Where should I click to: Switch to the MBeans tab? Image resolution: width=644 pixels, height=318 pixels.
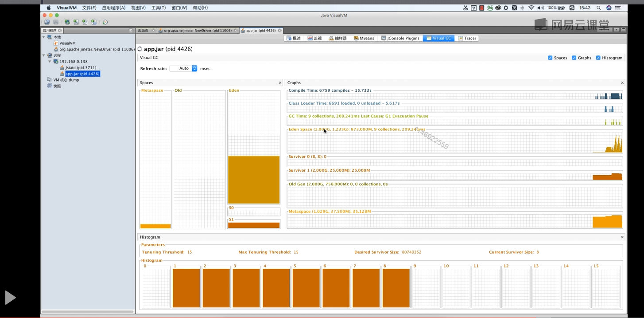coord(364,38)
